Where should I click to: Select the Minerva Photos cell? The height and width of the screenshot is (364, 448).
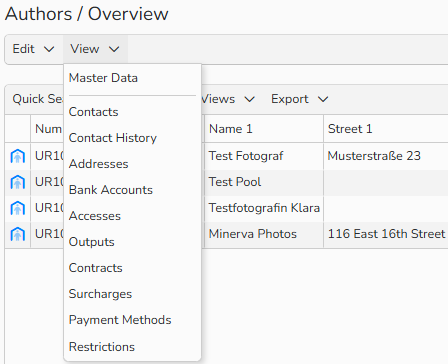point(264,234)
